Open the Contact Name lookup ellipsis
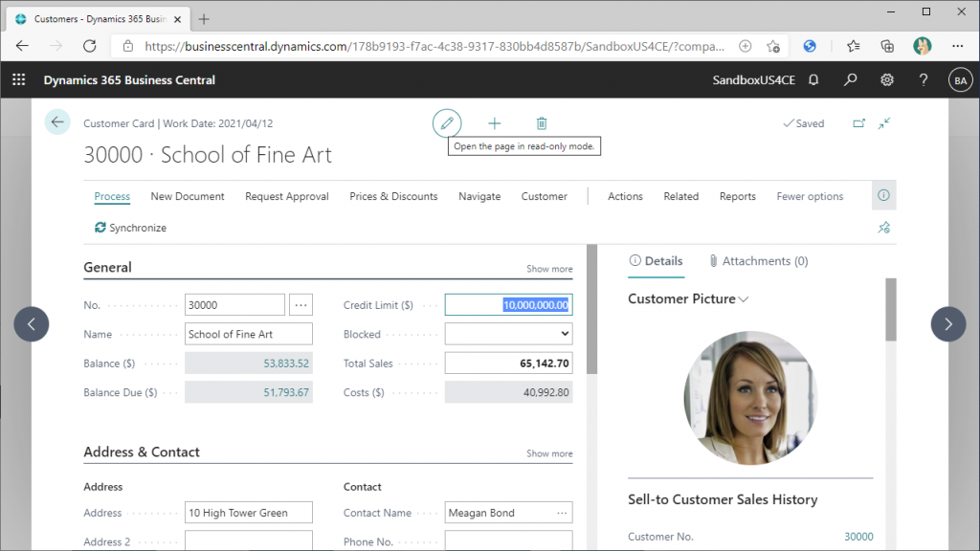This screenshot has height=551, width=980. [562, 513]
